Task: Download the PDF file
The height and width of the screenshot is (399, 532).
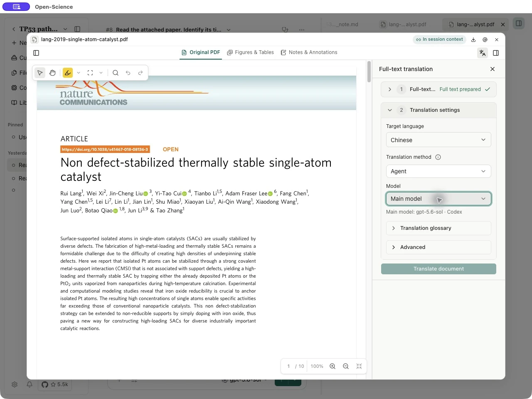Action: 473,39
